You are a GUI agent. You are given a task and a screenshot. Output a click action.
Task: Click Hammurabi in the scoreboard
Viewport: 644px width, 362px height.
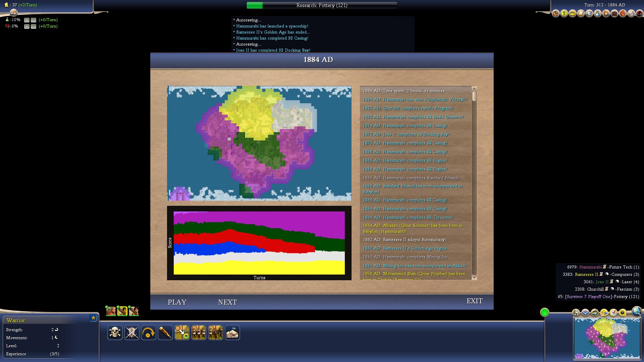(x=590, y=267)
